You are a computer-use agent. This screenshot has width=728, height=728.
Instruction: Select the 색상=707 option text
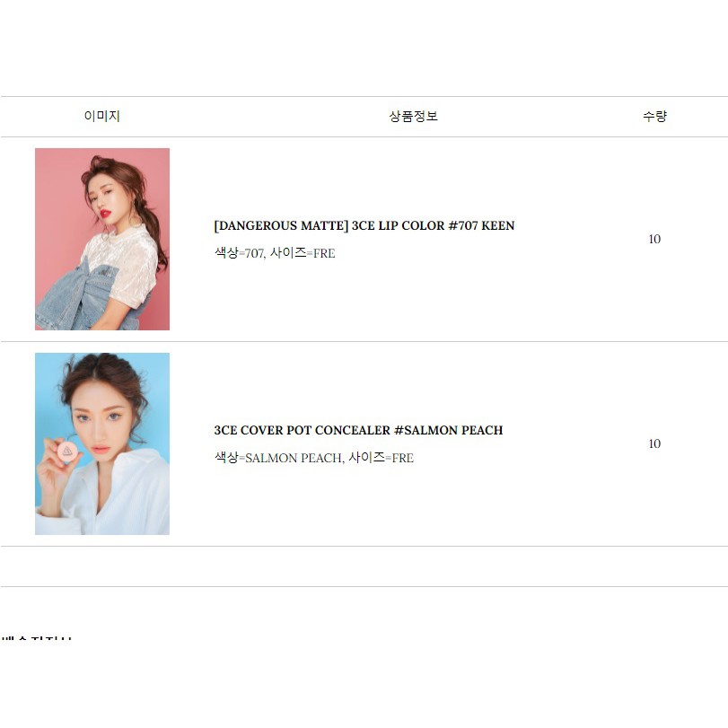pyautogui.click(x=240, y=253)
